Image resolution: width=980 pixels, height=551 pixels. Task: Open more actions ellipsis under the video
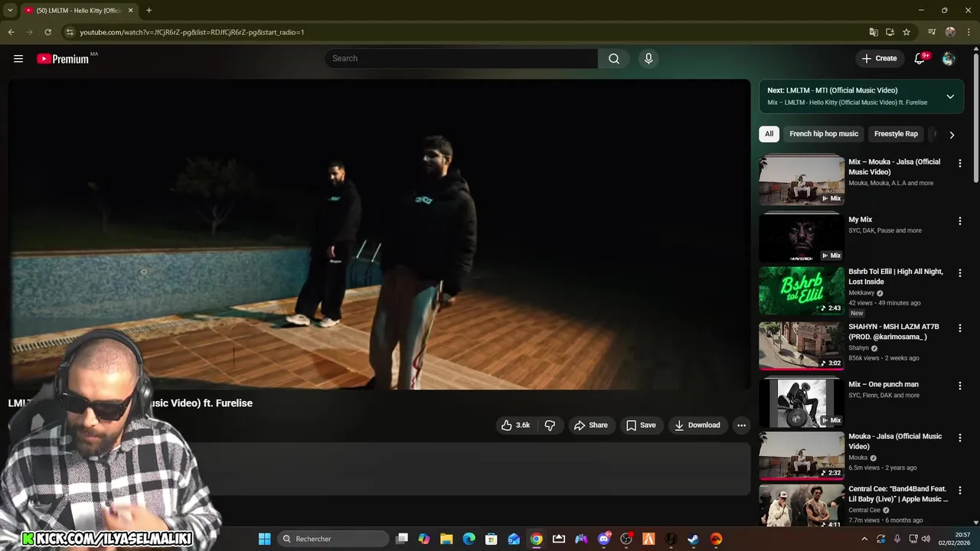pyautogui.click(x=741, y=425)
